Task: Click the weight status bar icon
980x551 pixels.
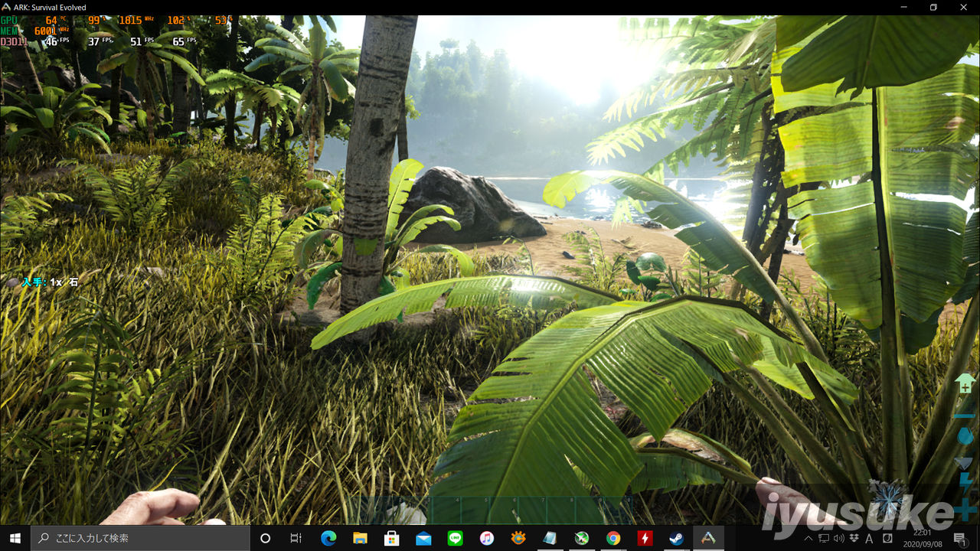Action: coord(965,416)
